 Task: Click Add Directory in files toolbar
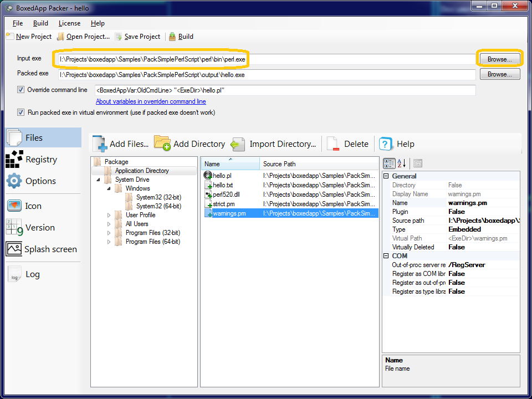tap(190, 144)
